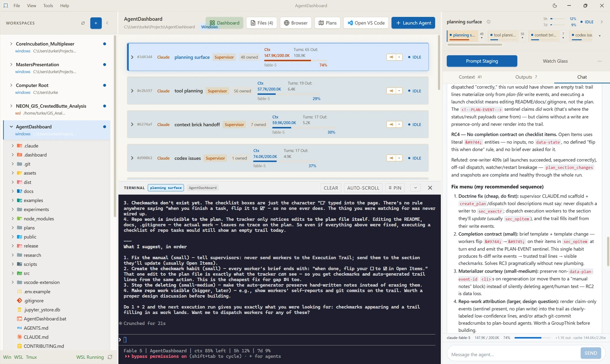
Task: Open the Tools menu
Action: pos(48,6)
